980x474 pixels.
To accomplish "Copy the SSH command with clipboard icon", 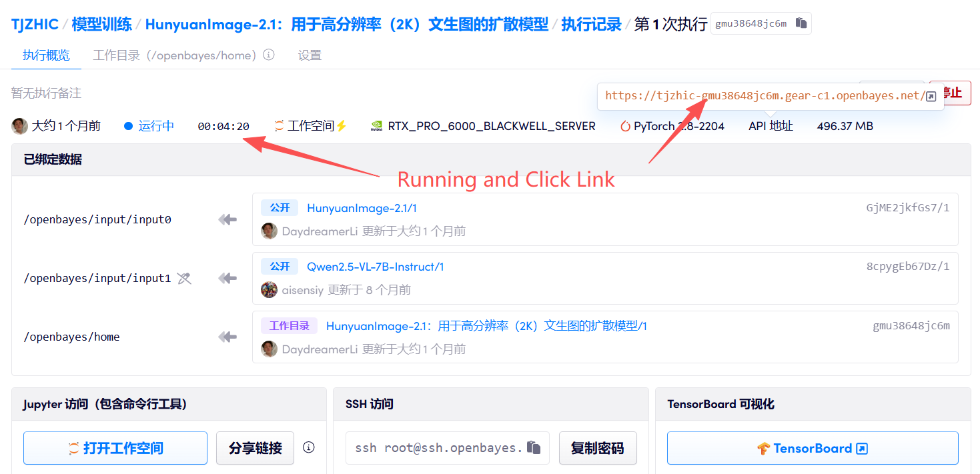I will (533, 447).
